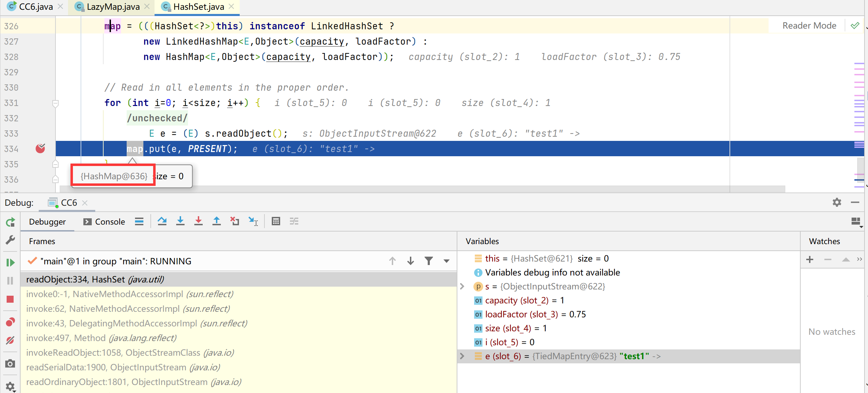Open the View Breakpoints dialog
Viewport: 868px width, 393px height.
pos(10,322)
